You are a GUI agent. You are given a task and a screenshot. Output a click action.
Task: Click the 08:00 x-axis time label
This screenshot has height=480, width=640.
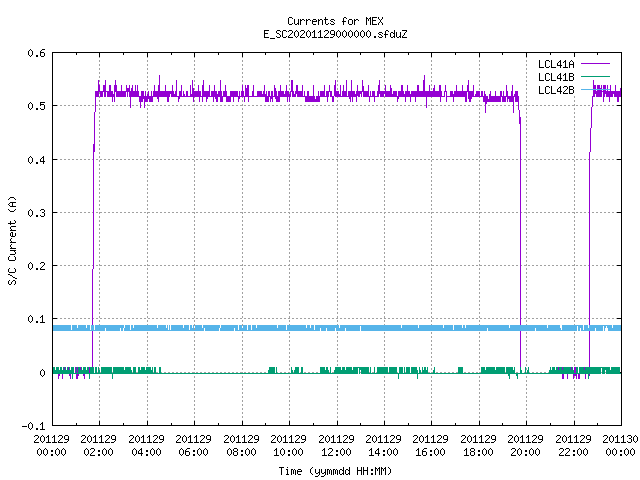[x=241, y=452]
